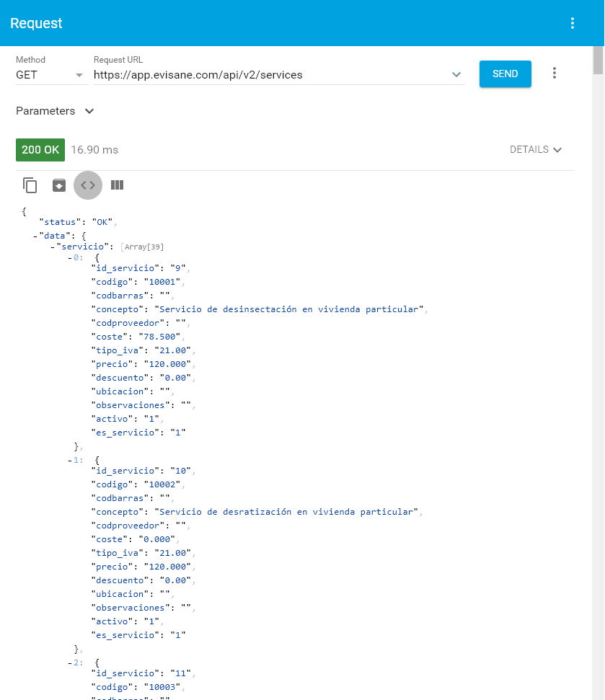Show response DETAILS panel

coord(535,150)
